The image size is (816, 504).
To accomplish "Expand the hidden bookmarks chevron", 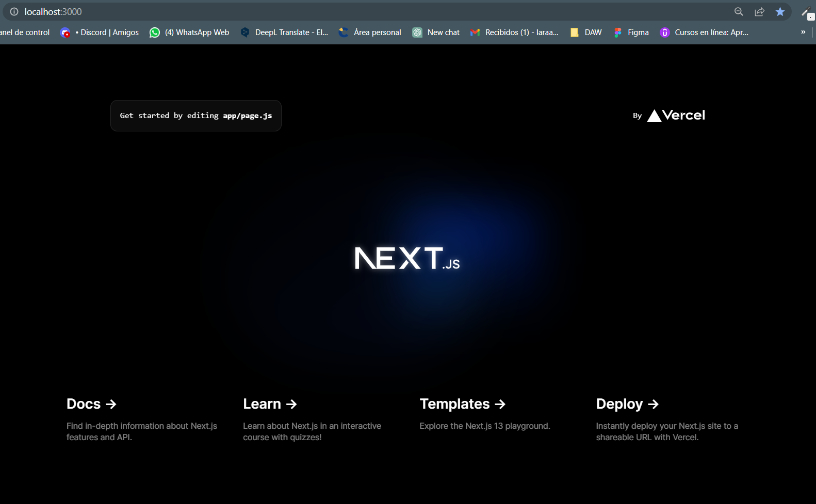I will click(x=803, y=32).
